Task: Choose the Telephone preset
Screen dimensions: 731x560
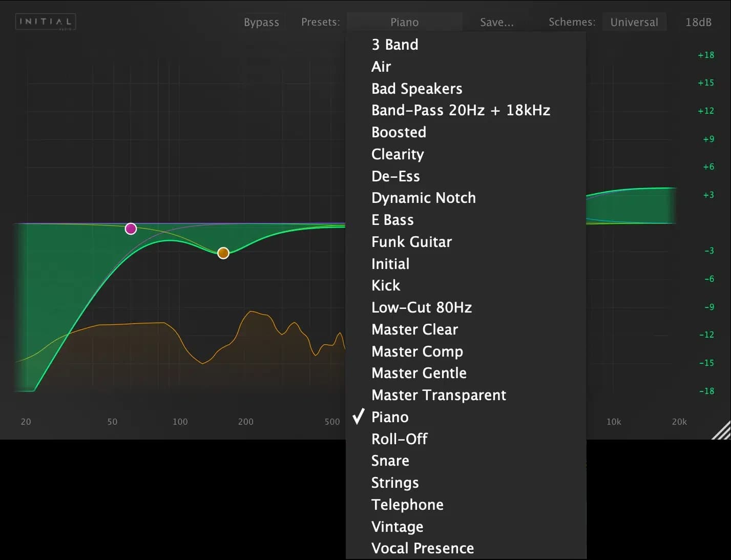Action: (407, 505)
